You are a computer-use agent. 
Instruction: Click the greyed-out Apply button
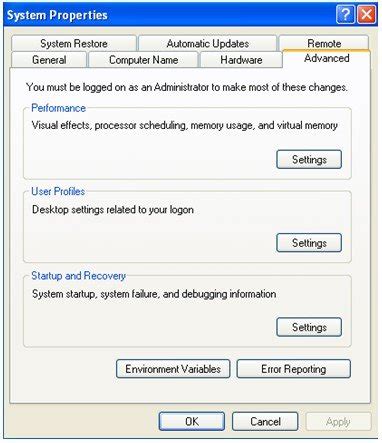coord(338,422)
